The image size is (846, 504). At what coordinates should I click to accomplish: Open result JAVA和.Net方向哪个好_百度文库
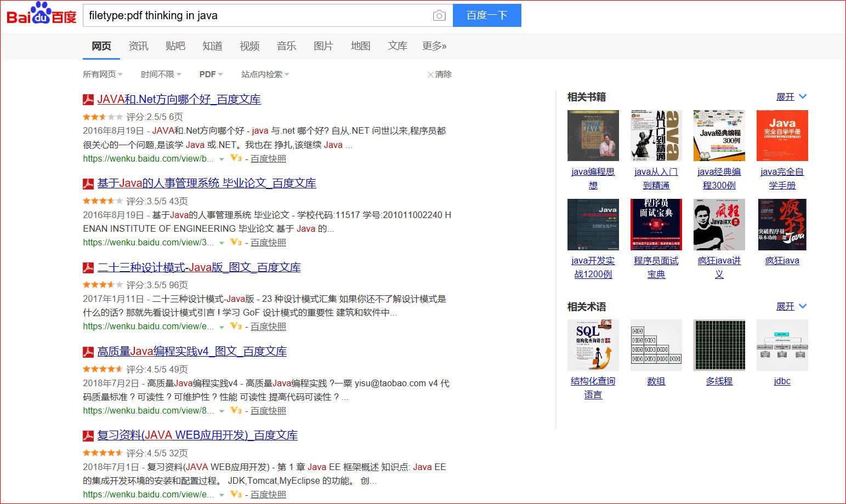click(179, 100)
